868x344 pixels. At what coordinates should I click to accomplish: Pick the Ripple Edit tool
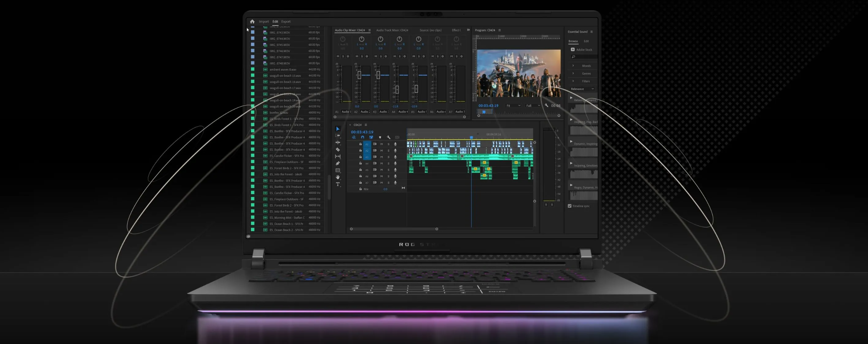point(338,143)
